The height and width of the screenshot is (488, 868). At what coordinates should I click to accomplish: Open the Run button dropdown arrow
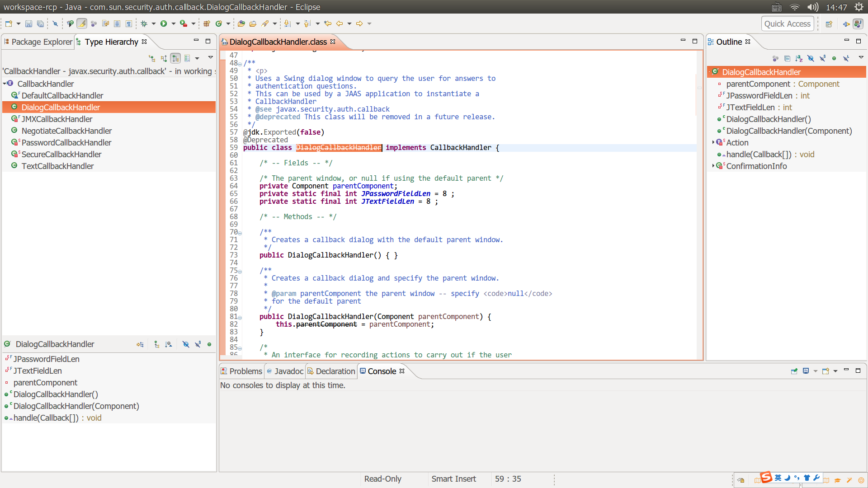click(173, 23)
